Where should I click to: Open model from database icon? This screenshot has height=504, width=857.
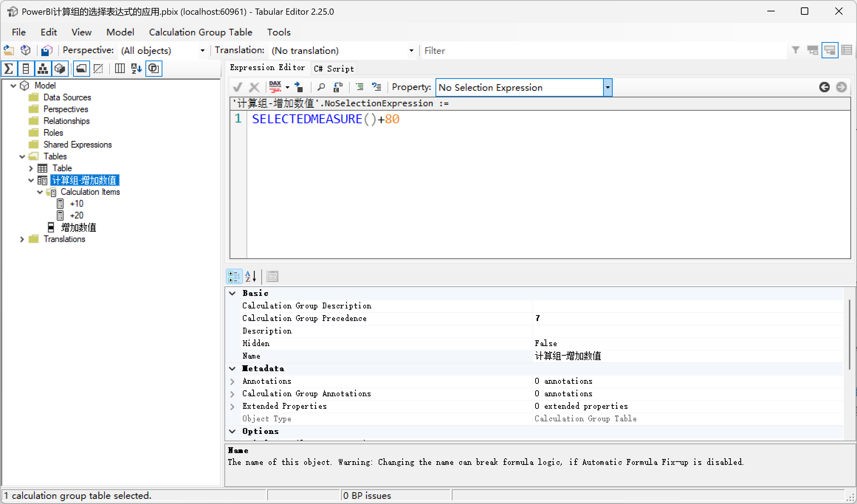pos(25,51)
